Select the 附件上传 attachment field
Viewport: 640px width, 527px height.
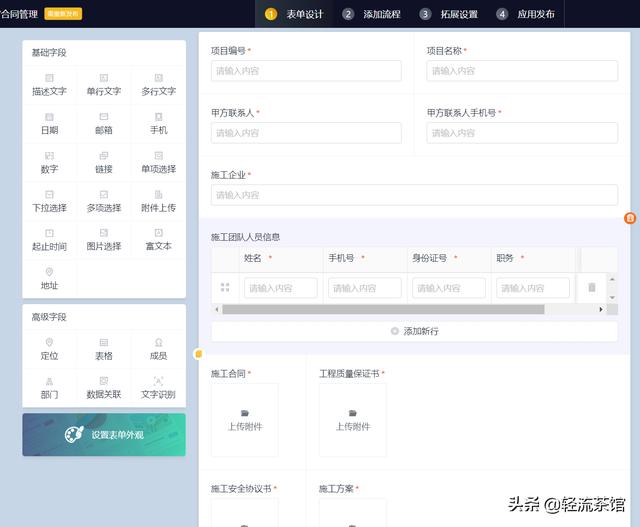[x=158, y=201]
